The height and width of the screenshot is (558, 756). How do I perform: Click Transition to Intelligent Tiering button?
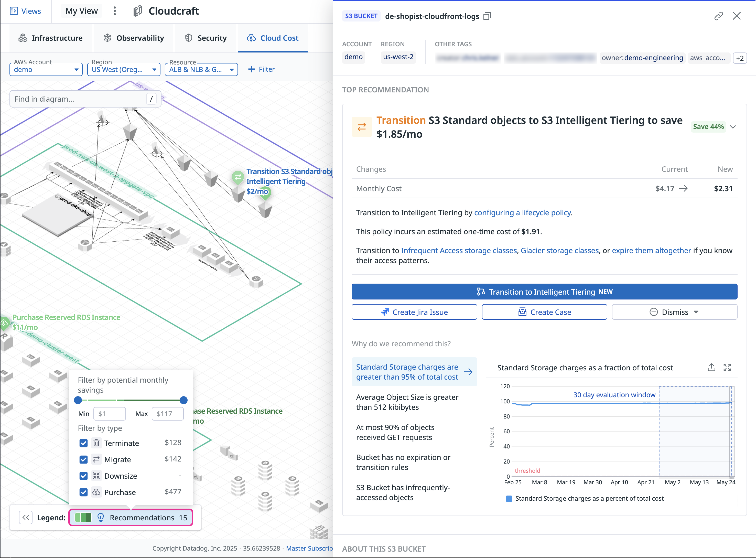[544, 292]
